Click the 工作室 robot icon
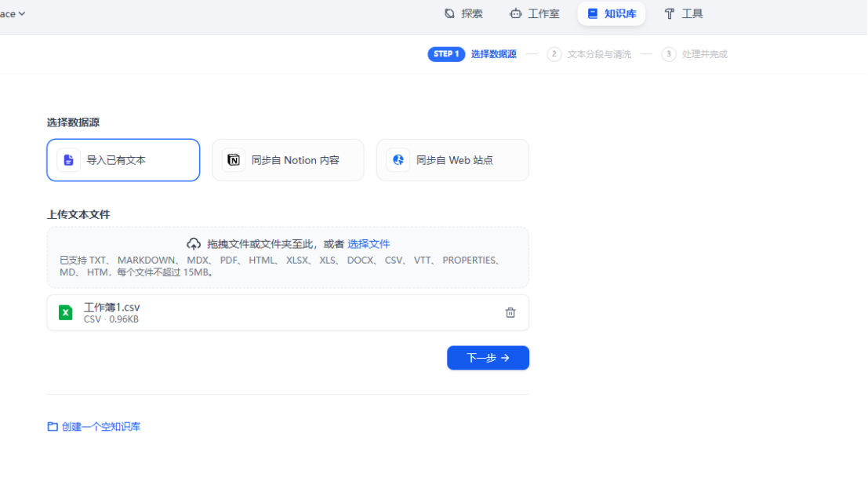The height and width of the screenshot is (496, 868). [515, 13]
